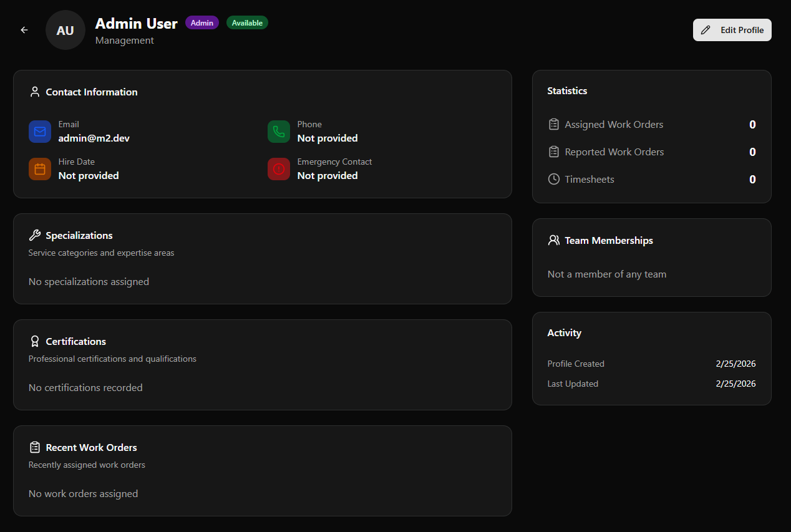
Task: Click 'Not a member of any team' text
Action: point(607,274)
